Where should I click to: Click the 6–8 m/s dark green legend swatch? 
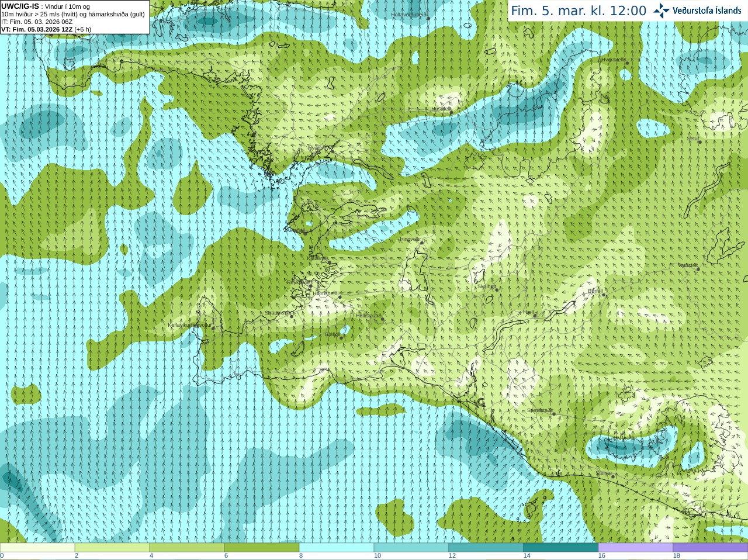pyautogui.click(x=262, y=548)
